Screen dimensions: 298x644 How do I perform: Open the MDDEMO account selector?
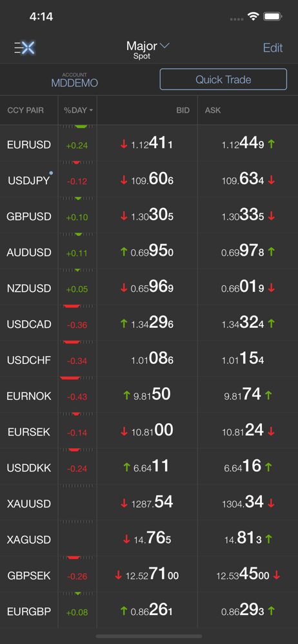(x=75, y=80)
